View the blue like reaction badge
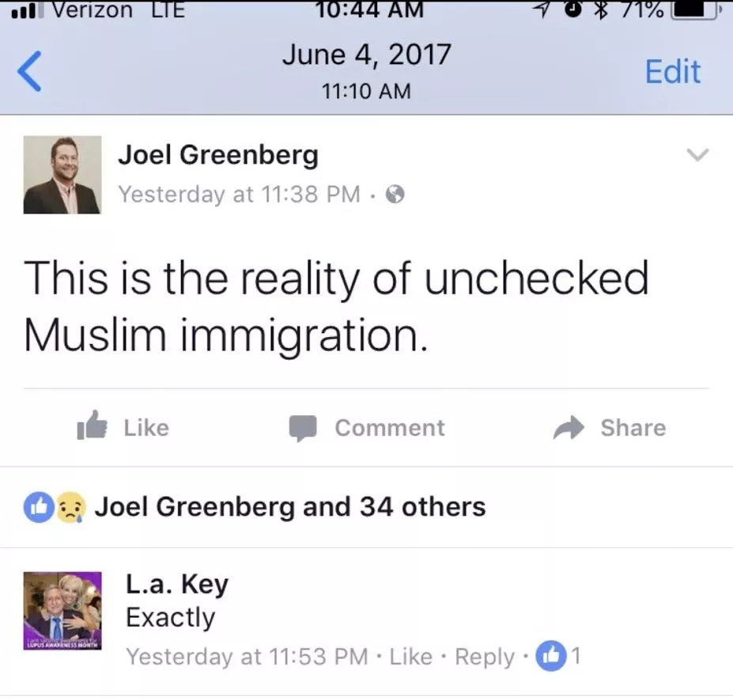The width and height of the screenshot is (733, 700). click(x=39, y=507)
